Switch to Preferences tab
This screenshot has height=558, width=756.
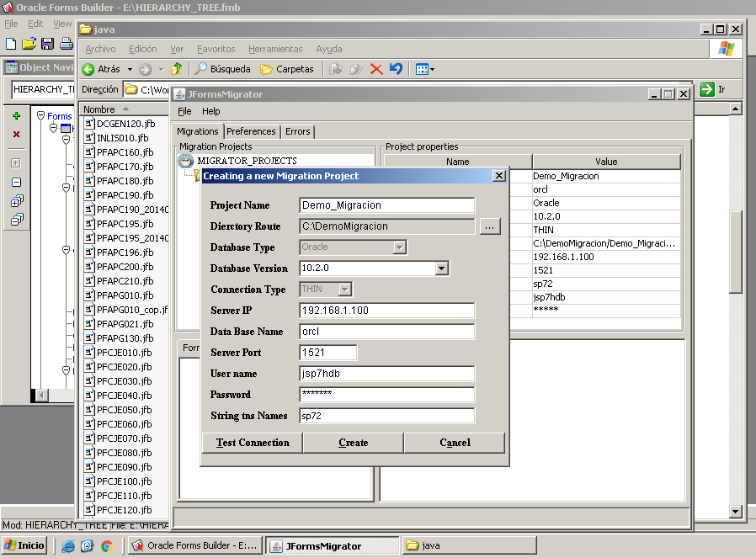pos(251,131)
